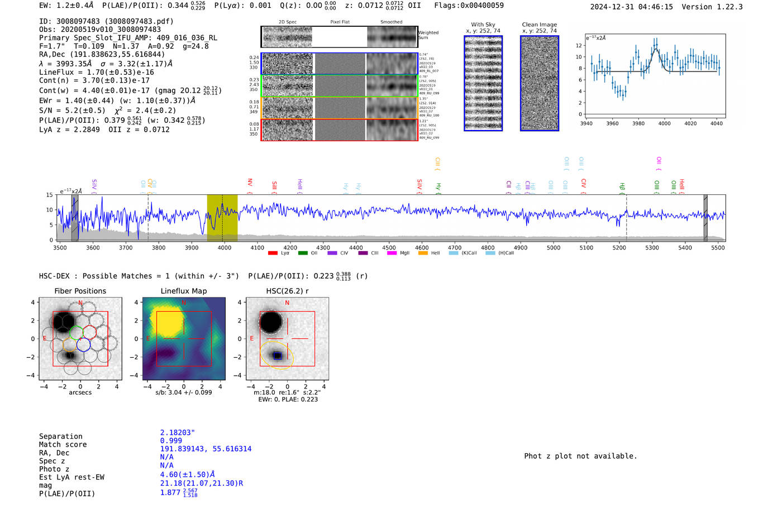The height and width of the screenshot is (532, 782).
Task: Click the separation value 2.18203"
Action: (x=178, y=433)
